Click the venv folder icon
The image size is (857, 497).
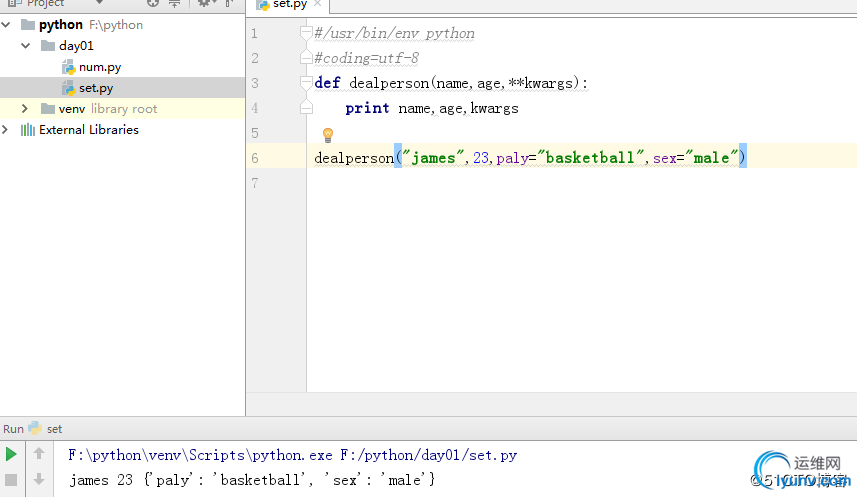[x=48, y=109]
